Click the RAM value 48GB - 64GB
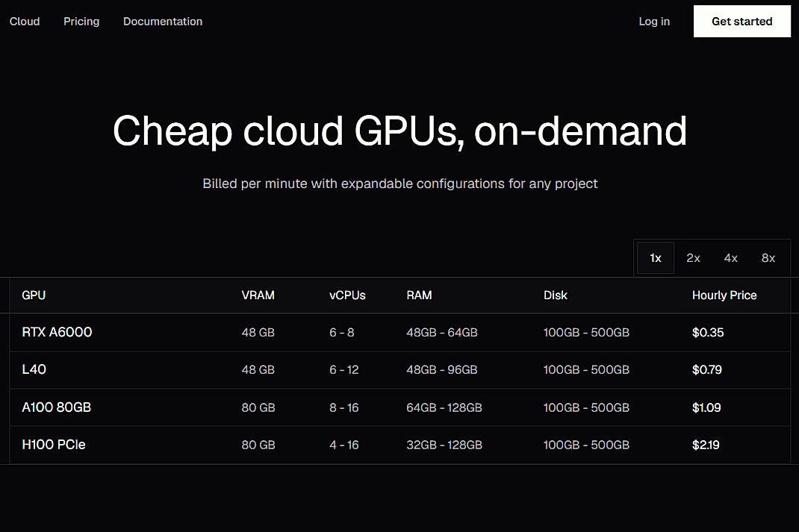This screenshot has width=799, height=532. click(442, 333)
